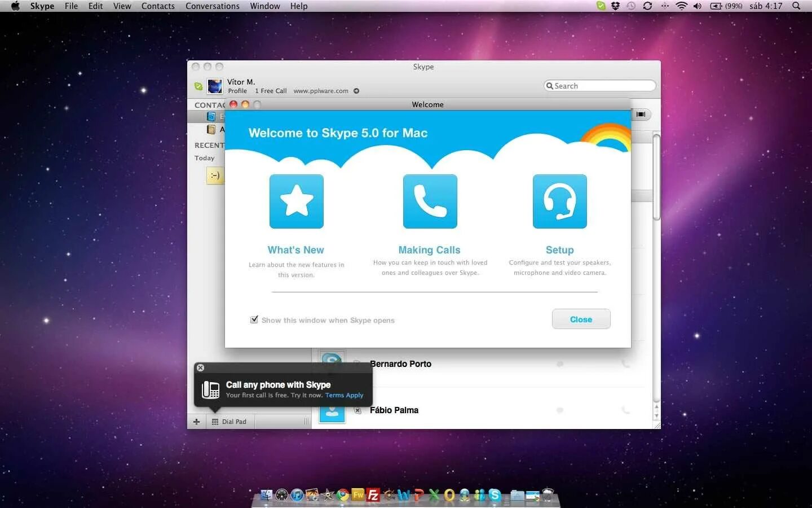Open iTunes in the Dock
This screenshot has width=812, height=508.
297,495
